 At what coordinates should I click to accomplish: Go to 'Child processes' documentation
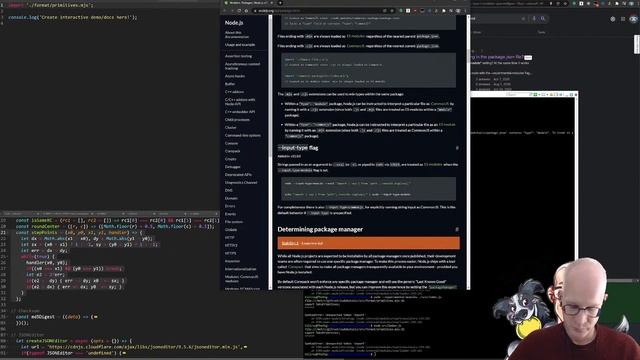coord(237,120)
